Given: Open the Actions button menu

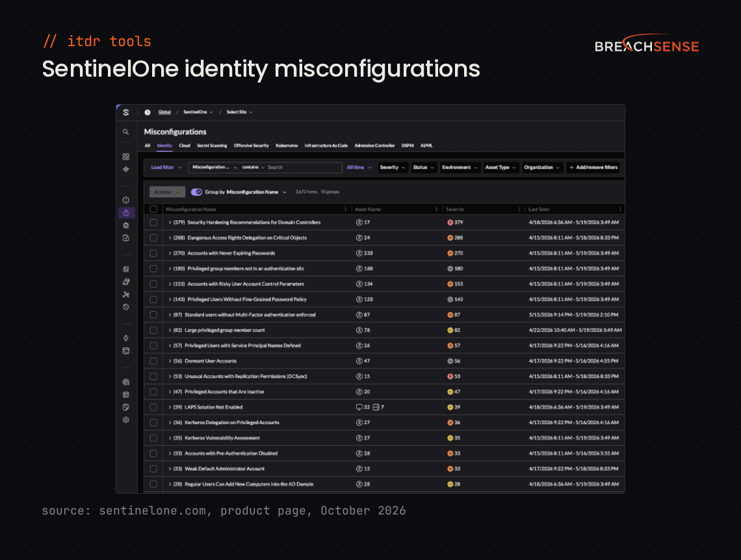Looking at the screenshot, I should tap(167, 192).
